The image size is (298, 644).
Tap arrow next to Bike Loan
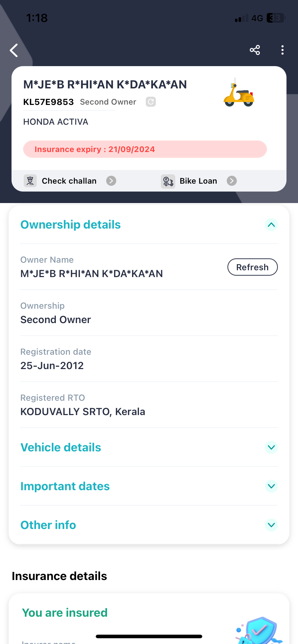point(232,181)
